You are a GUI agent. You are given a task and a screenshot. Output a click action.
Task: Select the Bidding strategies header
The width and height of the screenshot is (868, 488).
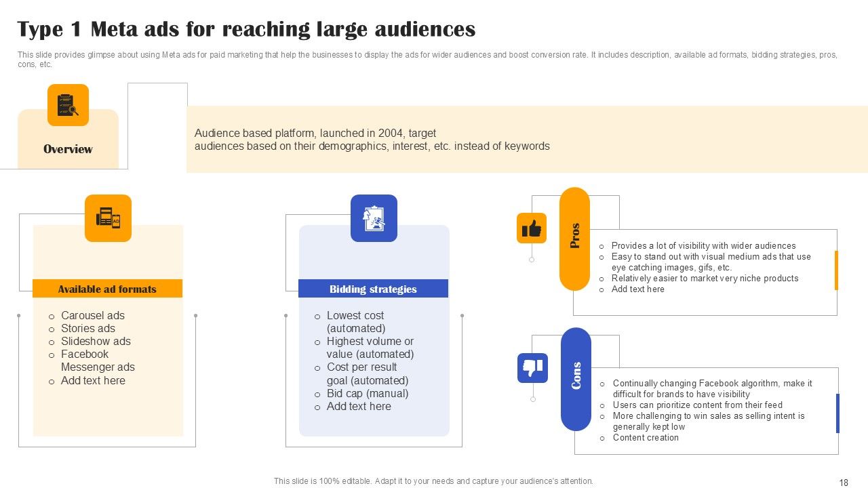click(373, 289)
